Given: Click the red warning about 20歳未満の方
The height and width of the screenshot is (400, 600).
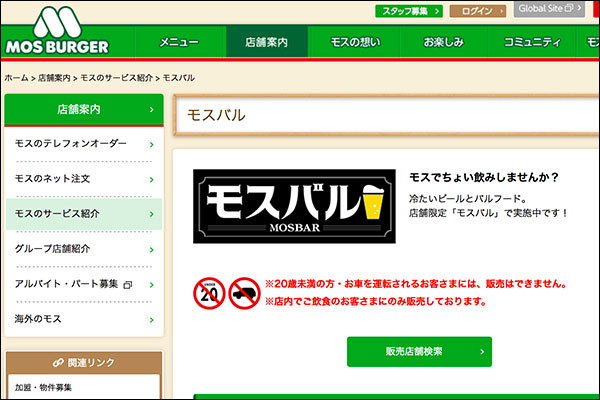Looking at the screenshot, I should pyautogui.click(x=416, y=284).
